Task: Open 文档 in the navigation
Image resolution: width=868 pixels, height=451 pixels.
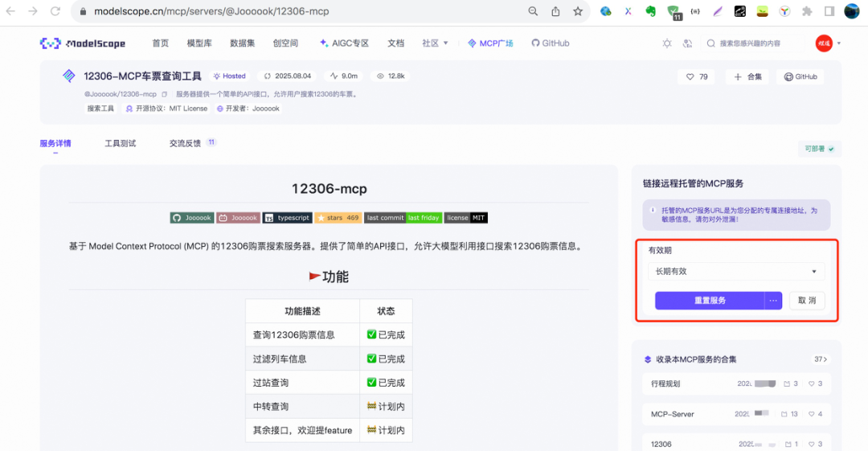Action: click(395, 43)
